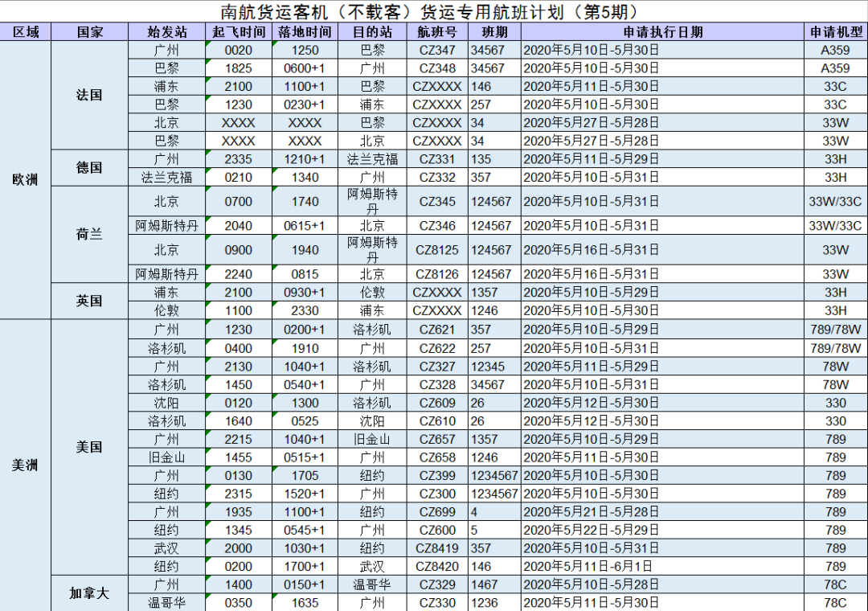Select aircraft type 33W/33C in CZ345 row

tap(836, 201)
